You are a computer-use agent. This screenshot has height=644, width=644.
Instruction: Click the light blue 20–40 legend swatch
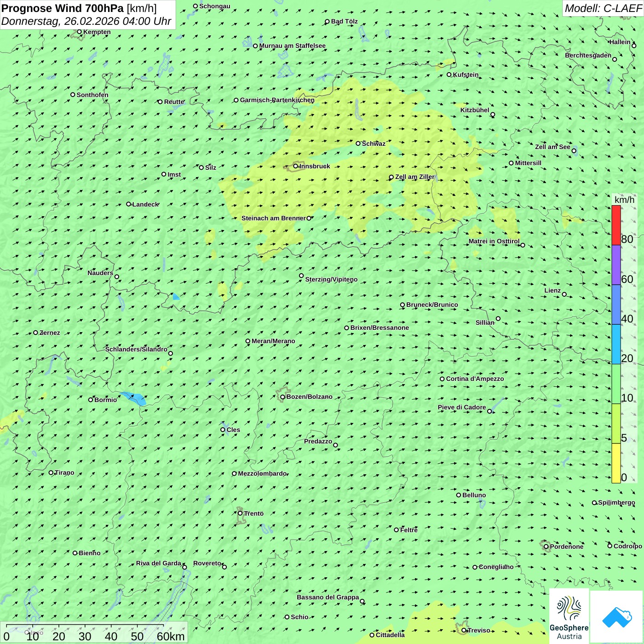click(x=616, y=345)
